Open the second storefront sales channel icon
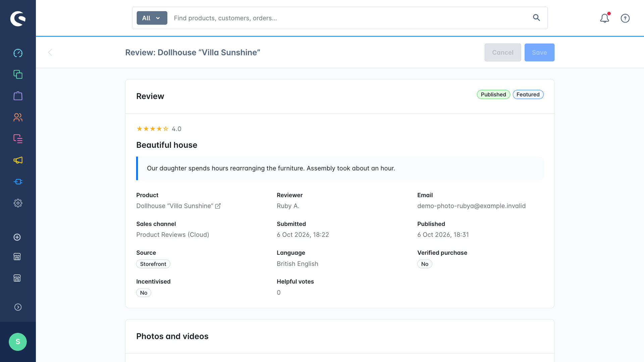The height and width of the screenshot is (362, 644). [x=17, y=278]
